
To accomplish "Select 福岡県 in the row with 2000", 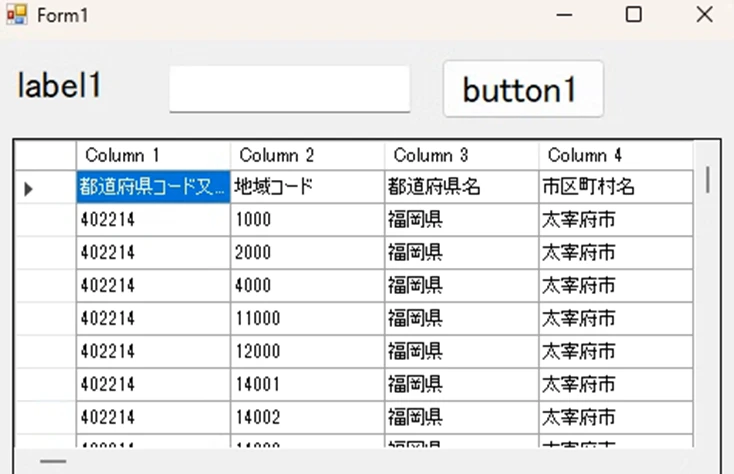I will pyautogui.click(x=462, y=253).
